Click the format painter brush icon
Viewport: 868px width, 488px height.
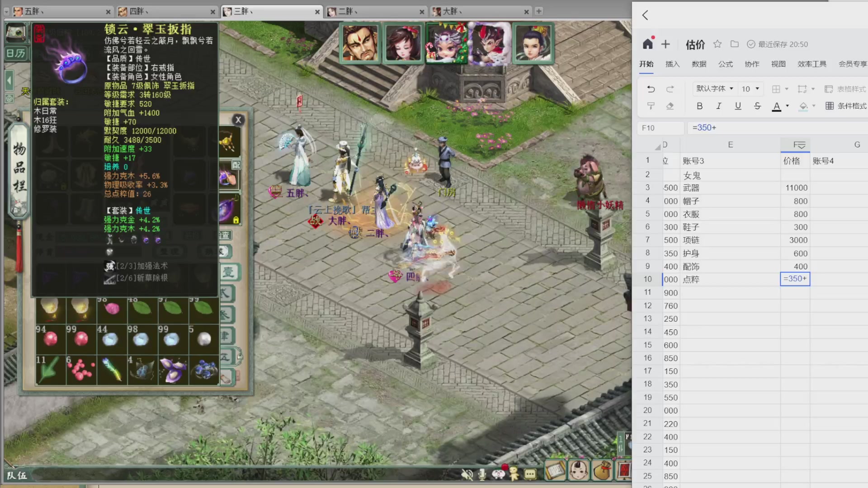(x=651, y=106)
